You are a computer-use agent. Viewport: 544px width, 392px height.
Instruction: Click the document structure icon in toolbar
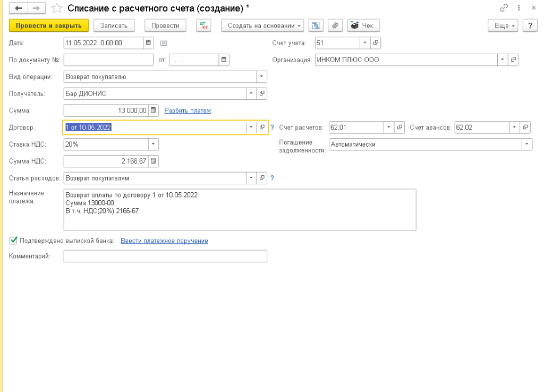[316, 25]
